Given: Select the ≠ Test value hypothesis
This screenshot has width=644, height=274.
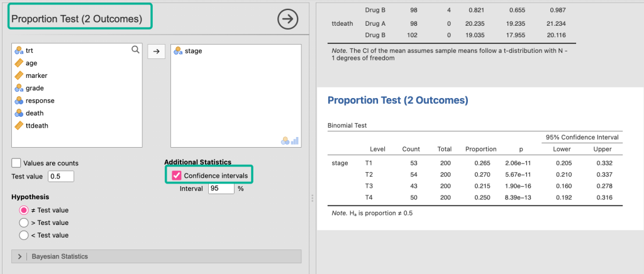Looking at the screenshot, I should pos(24,210).
